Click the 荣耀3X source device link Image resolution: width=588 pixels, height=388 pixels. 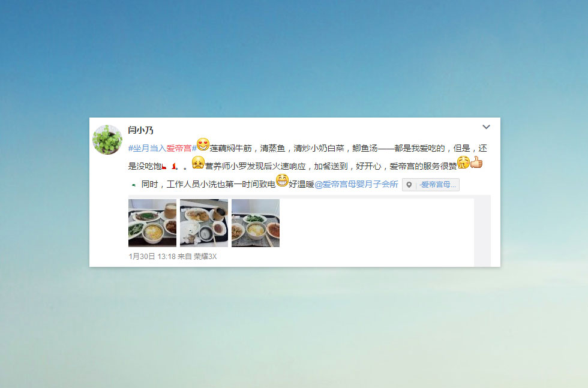[x=205, y=257]
